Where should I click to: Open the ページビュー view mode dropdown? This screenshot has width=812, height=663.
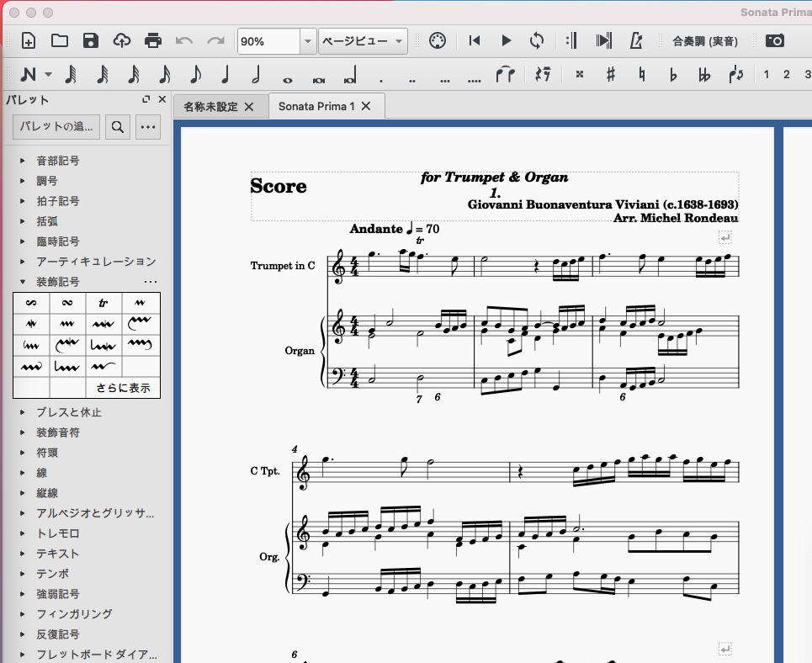pos(363,40)
